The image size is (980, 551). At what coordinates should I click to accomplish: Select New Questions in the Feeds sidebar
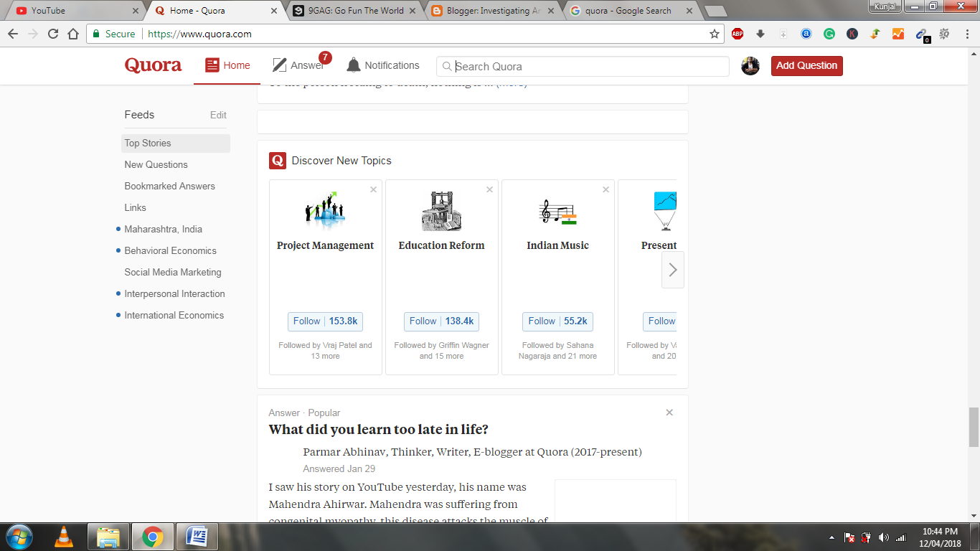(156, 164)
